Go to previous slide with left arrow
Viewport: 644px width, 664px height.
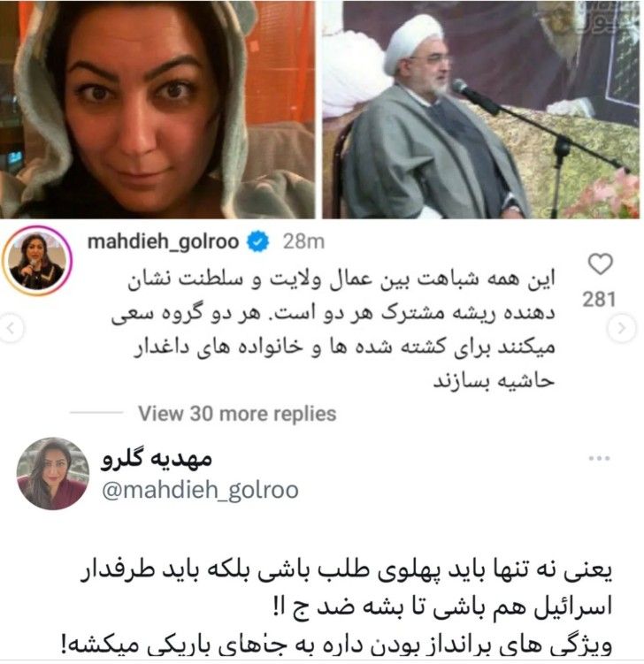11,328
